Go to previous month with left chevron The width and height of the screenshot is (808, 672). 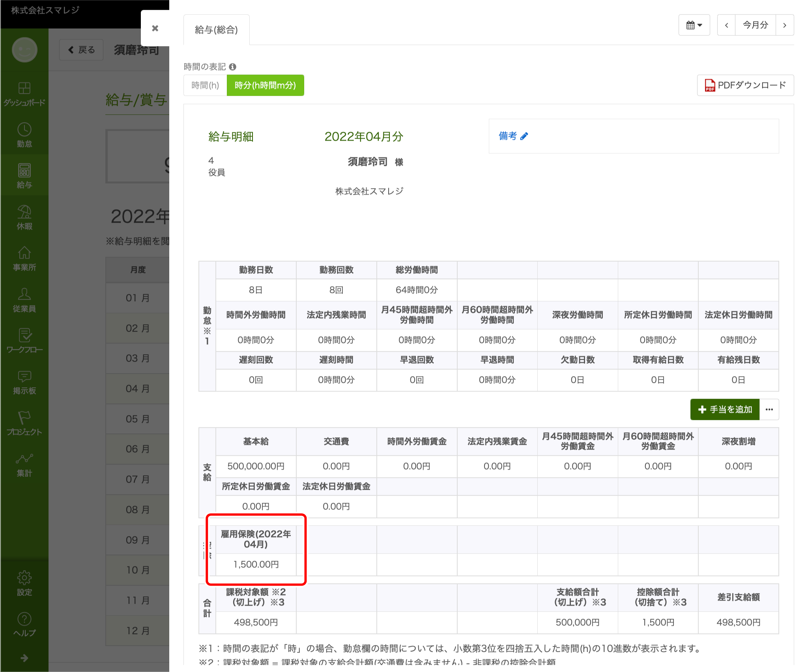point(726,25)
